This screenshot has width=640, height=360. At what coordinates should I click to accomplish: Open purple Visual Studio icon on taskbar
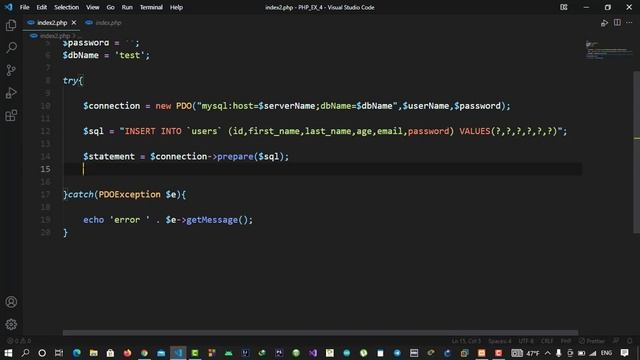pos(313,353)
